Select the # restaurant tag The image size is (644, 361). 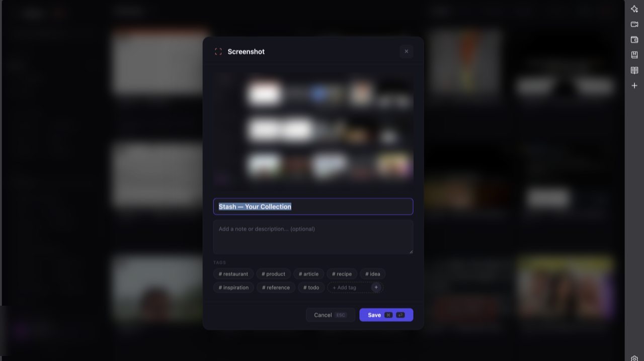point(233,274)
